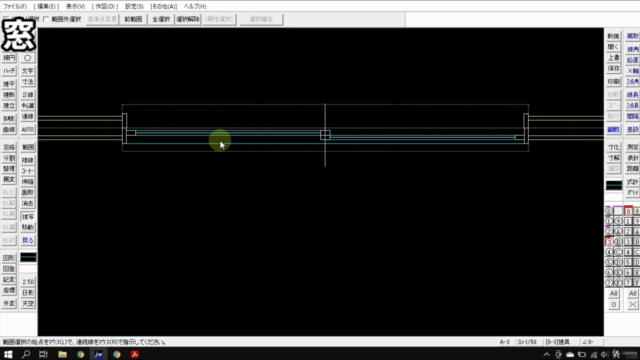Open the 設定(S) menu
The width and height of the screenshot is (640, 360).
134,7
